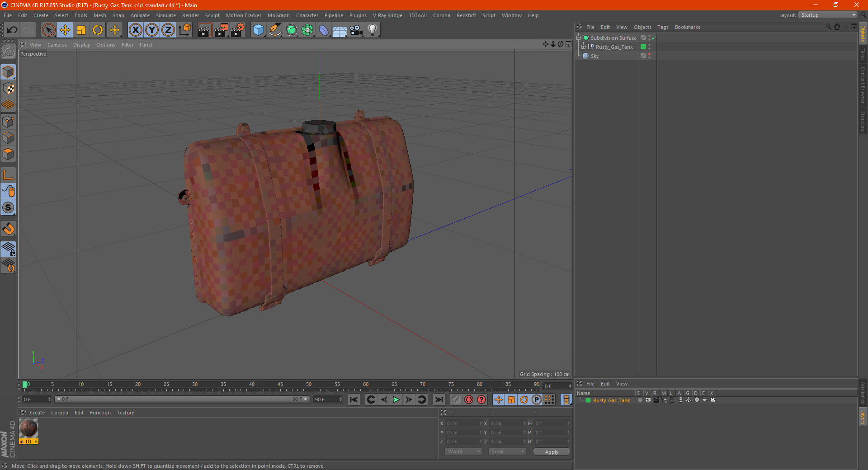This screenshot has height=470, width=868.
Task: Open the MoGraph menu
Action: click(x=278, y=15)
